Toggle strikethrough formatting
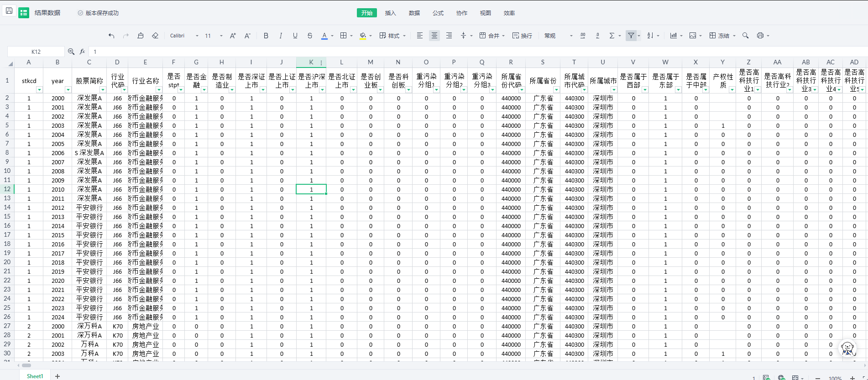This screenshot has width=868, height=380. pyautogui.click(x=310, y=36)
